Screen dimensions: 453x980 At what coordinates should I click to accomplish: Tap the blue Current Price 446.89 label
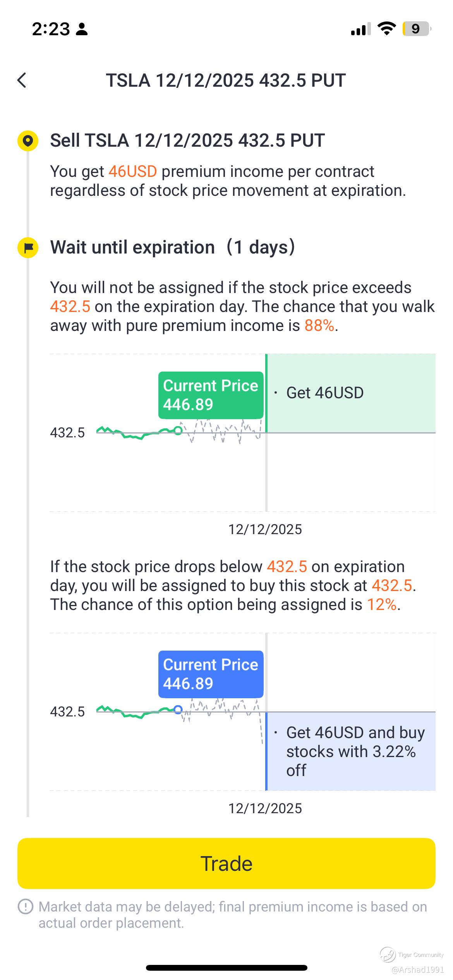pyautogui.click(x=211, y=674)
